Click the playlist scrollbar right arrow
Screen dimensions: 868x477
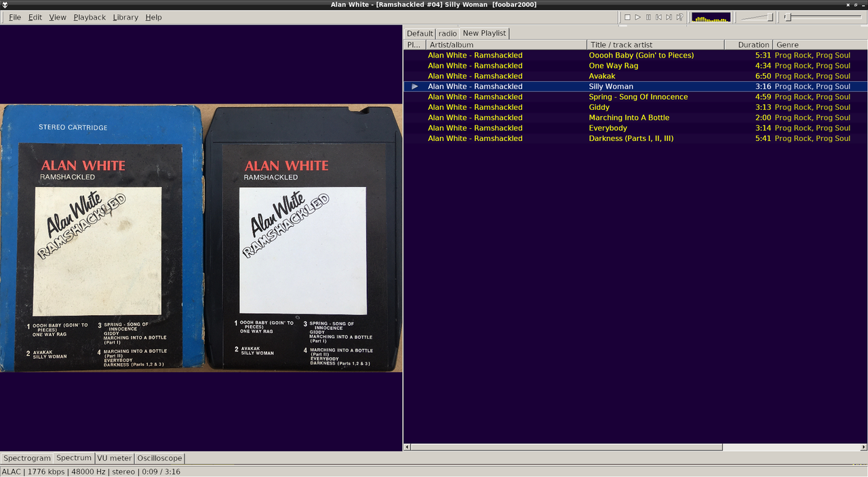(864, 447)
